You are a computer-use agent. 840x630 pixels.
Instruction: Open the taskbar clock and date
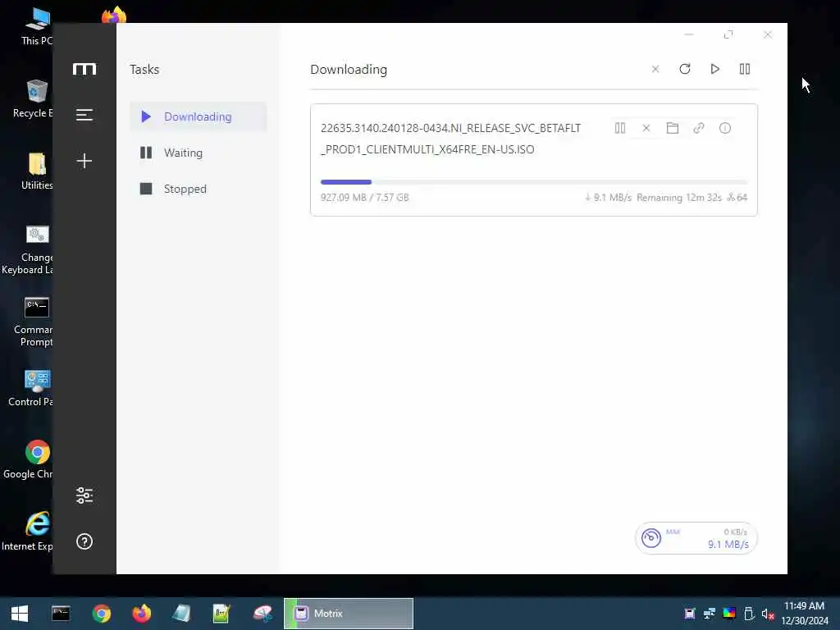(x=805, y=614)
